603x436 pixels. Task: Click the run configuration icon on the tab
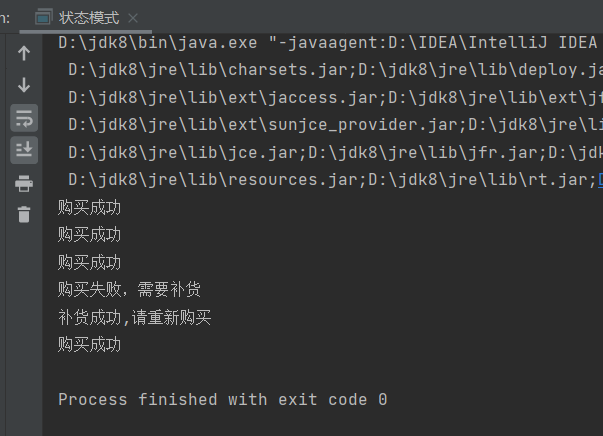pos(43,17)
